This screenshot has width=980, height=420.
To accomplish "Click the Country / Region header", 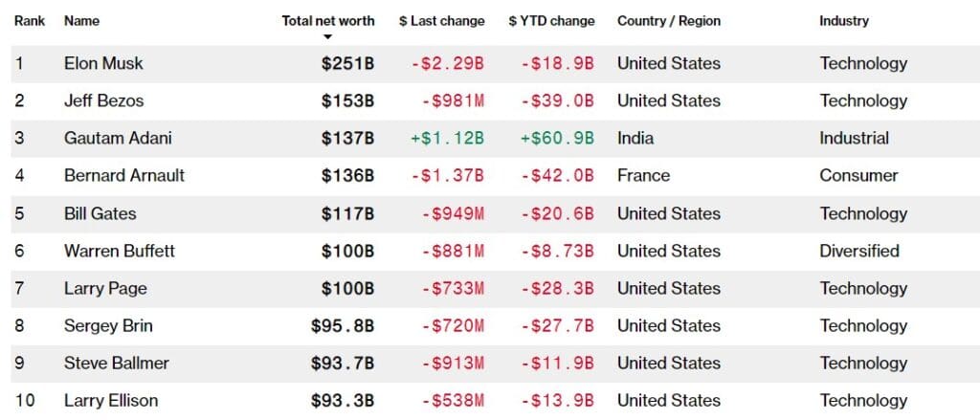I will (669, 21).
